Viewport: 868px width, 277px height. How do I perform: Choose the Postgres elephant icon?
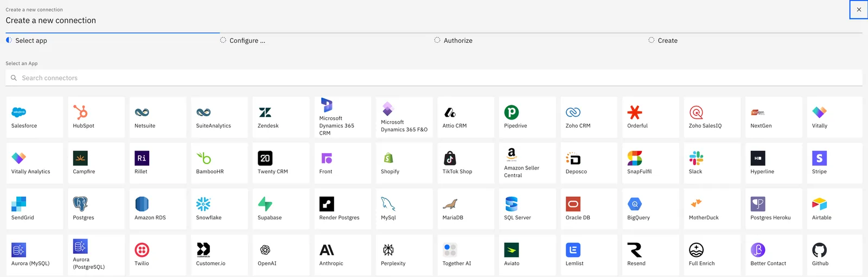click(x=80, y=204)
